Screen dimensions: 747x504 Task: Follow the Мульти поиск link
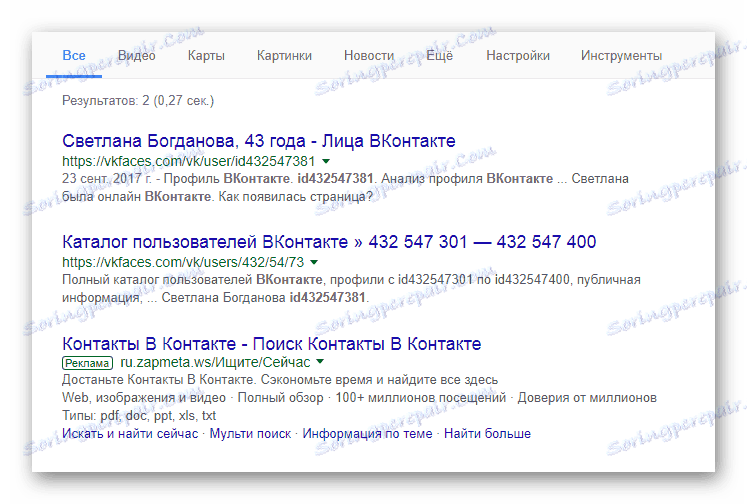pyautogui.click(x=250, y=433)
